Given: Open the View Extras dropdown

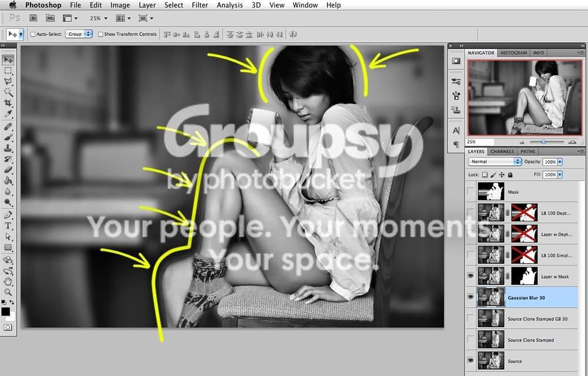Looking at the screenshot, I should (x=70, y=18).
